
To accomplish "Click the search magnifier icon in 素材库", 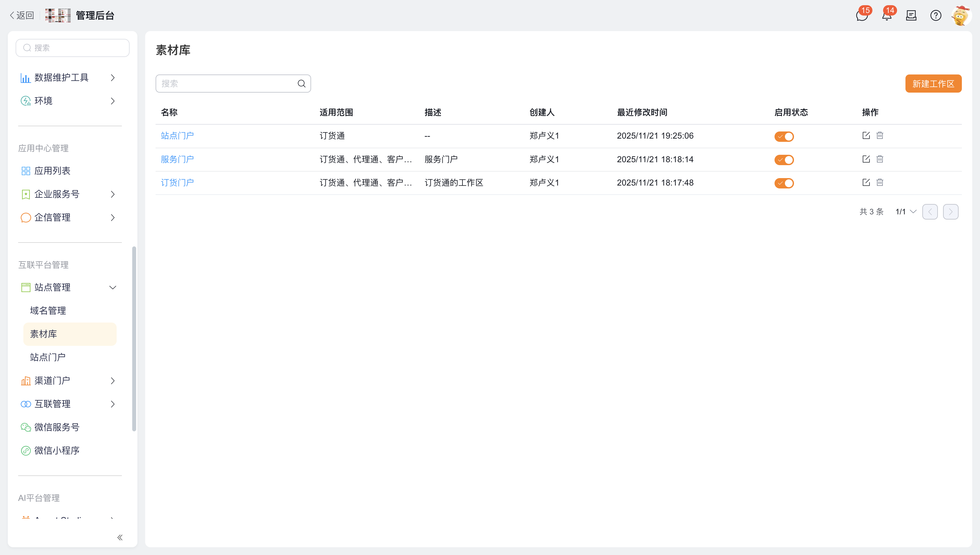I will pyautogui.click(x=301, y=84).
